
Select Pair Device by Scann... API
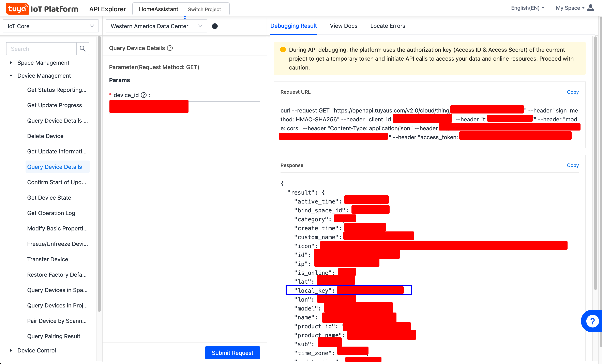coord(57,321)
